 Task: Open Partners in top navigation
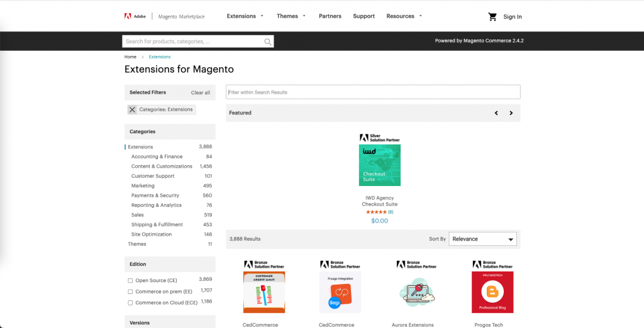pyautogui.click(x=330, y=16)
